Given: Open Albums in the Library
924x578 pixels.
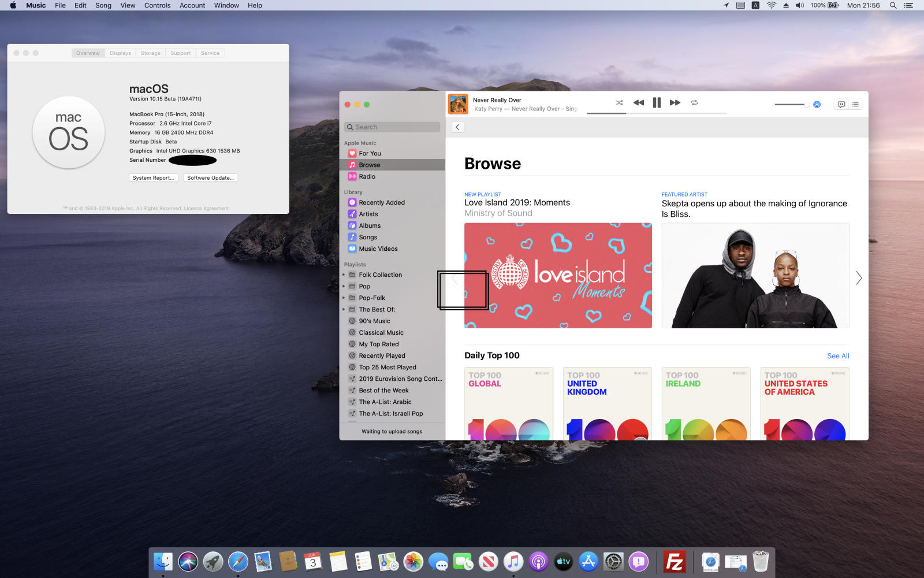Looking at the screenshot, I should 392,226.
